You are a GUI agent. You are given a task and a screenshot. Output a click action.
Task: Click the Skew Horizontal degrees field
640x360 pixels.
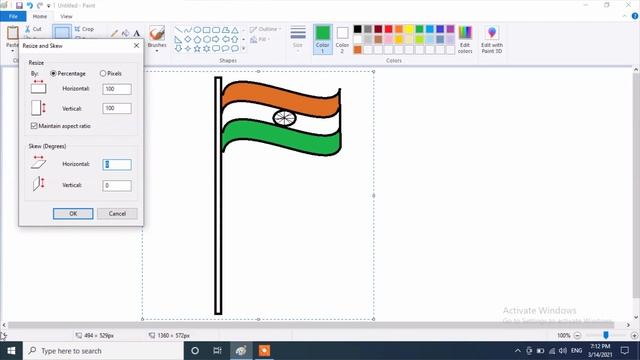click(x=117, y=164)
